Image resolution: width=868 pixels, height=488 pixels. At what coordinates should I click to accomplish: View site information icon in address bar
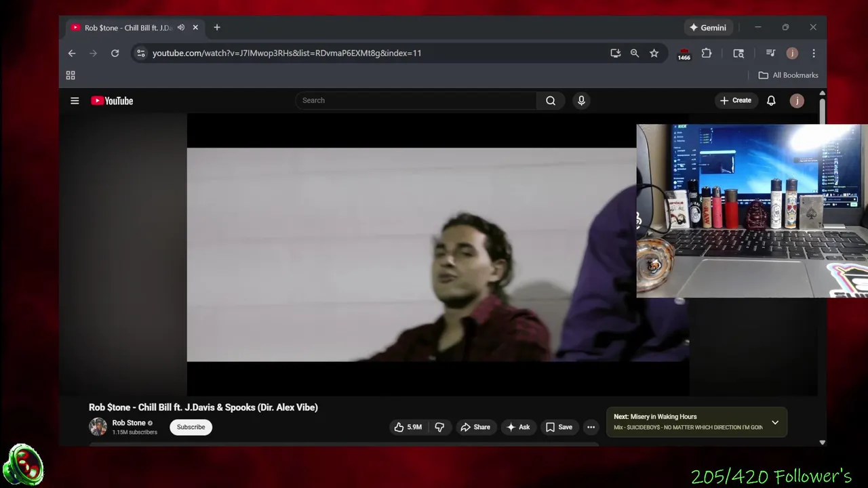pos(140,53)
